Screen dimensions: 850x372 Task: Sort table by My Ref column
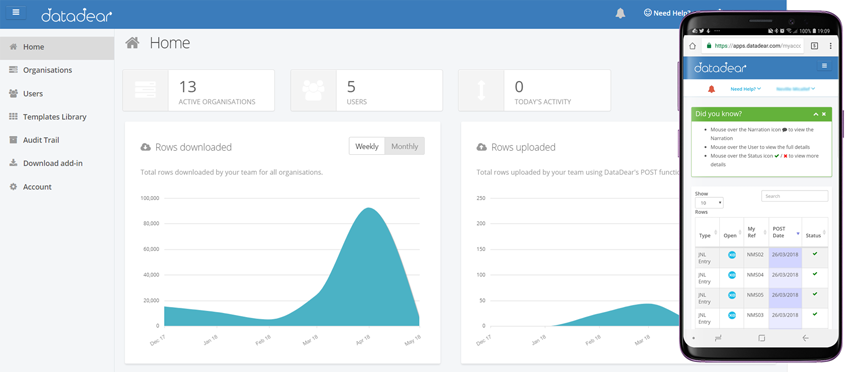click(756, 233)
